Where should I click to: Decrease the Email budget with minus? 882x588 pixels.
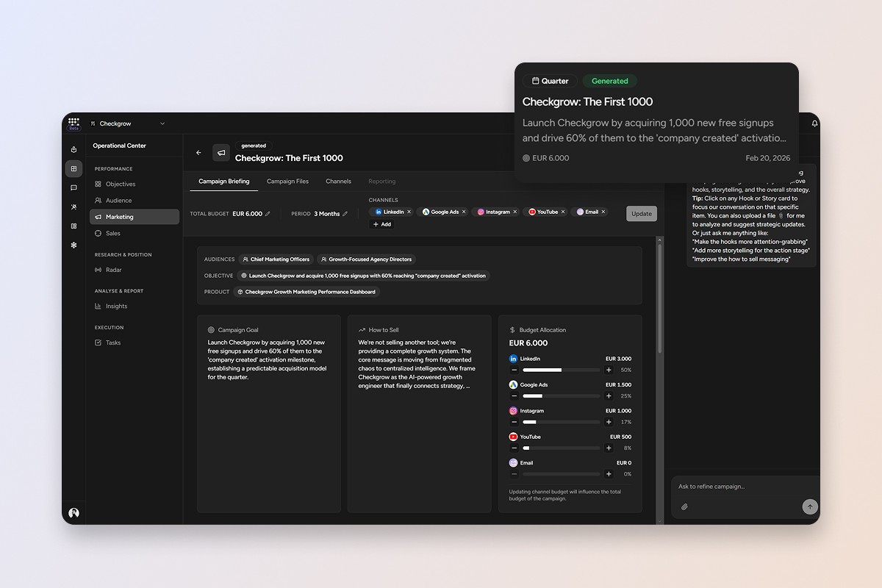pyautogui.click(x=514, y=474)
